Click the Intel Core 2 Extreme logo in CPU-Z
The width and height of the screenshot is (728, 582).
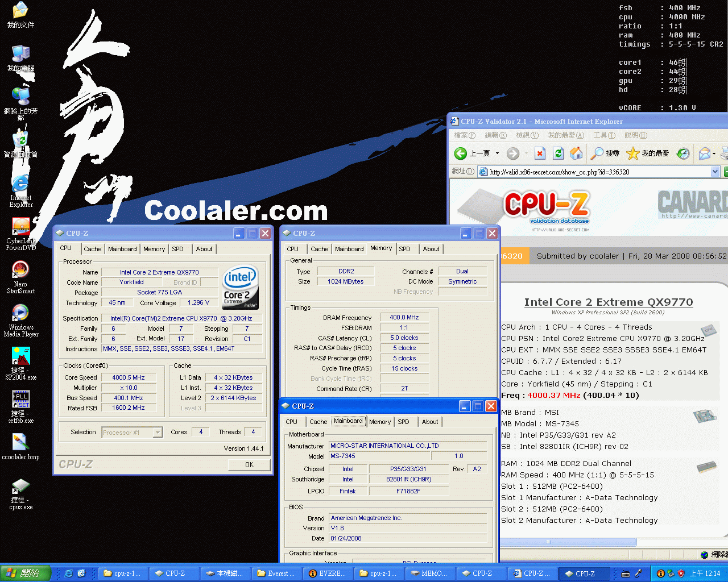point(240,287)
